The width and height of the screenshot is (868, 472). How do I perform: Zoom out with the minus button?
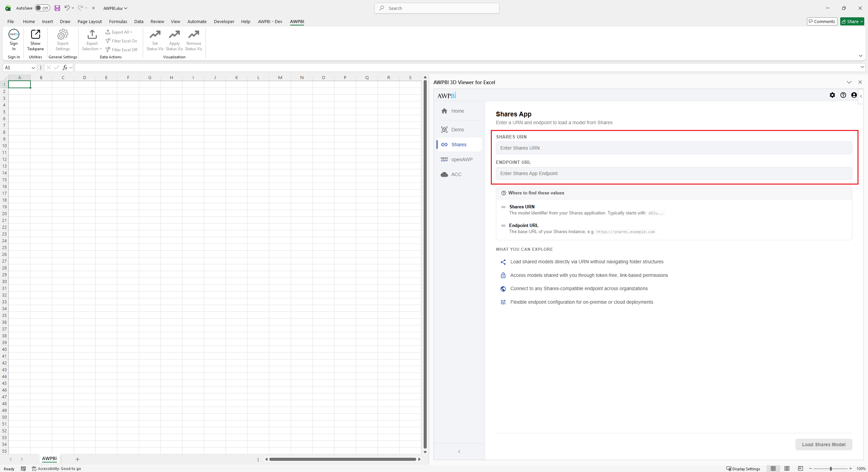click(x=811, y=469)
